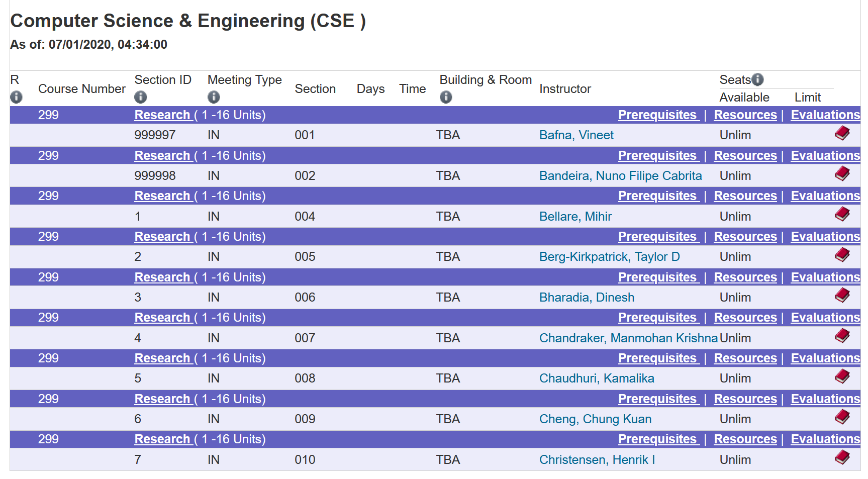Screen dimensions: 868x479
Task: Open the Evaluations link above section 010
Action: pos(825,439)
